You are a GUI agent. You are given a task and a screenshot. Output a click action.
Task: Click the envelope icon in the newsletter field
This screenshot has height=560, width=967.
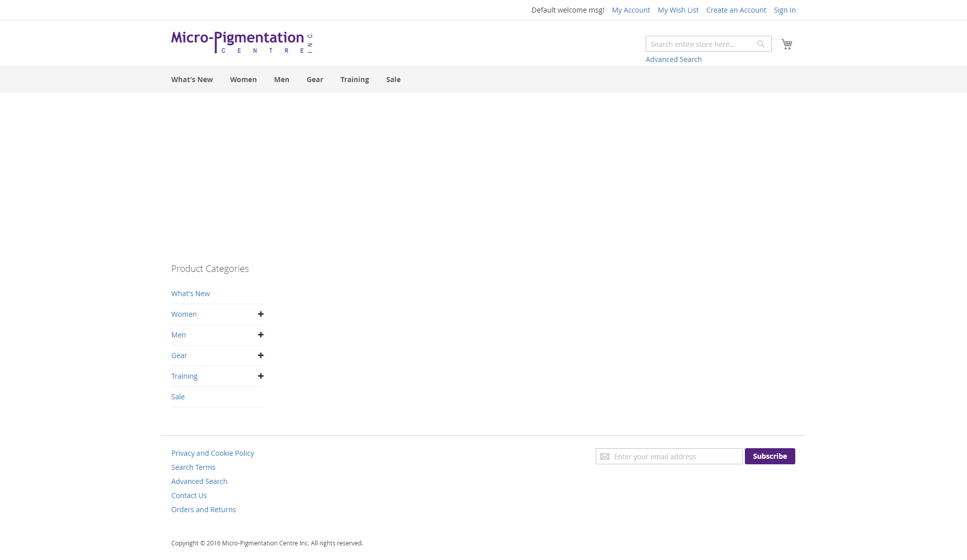tap(604, 456)
